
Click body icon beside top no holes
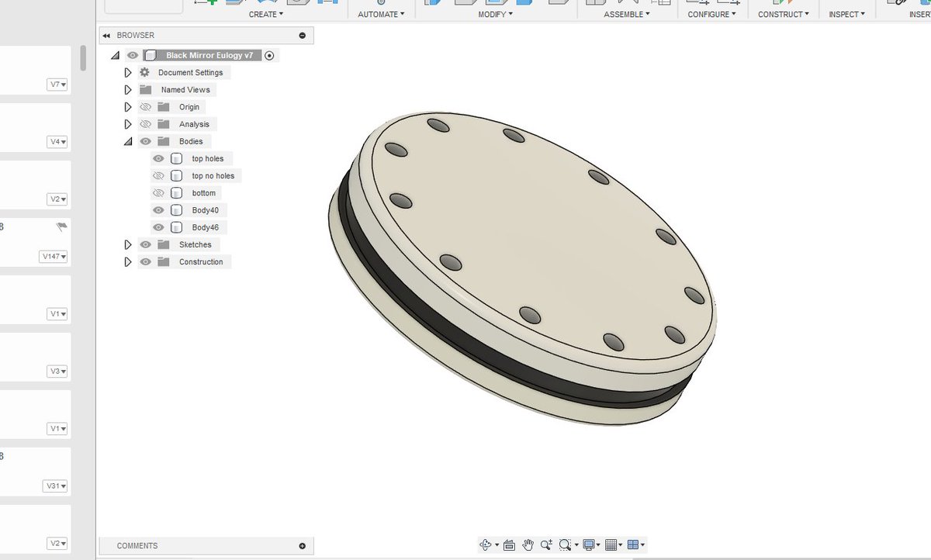coord(176,175)
